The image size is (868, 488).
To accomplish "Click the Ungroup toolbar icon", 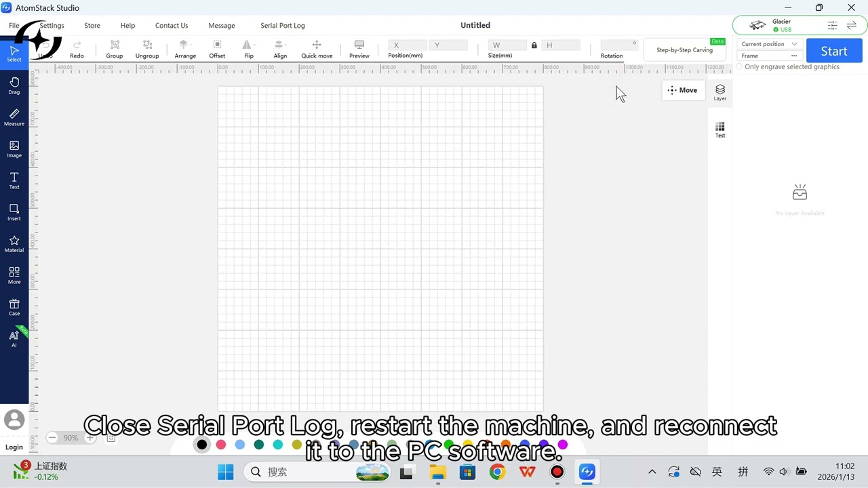I will 147,49.
